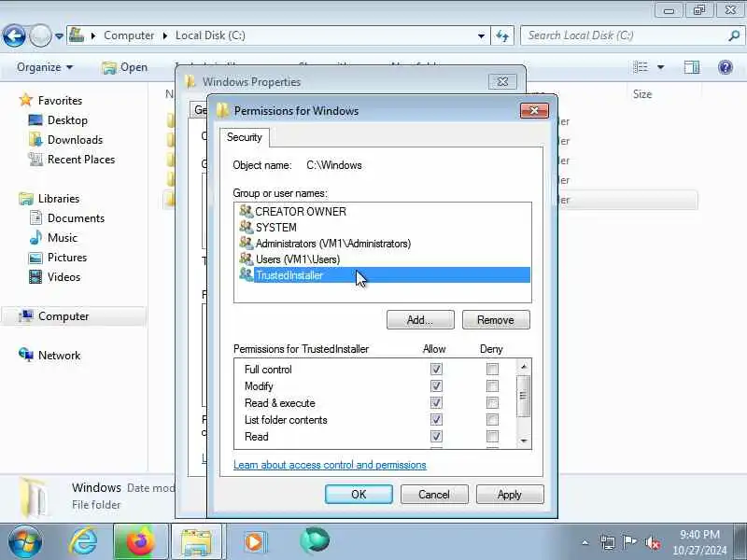This screenshot has height=560, width=747.
Task: Open the Organize menu
Action: [45, 67]
